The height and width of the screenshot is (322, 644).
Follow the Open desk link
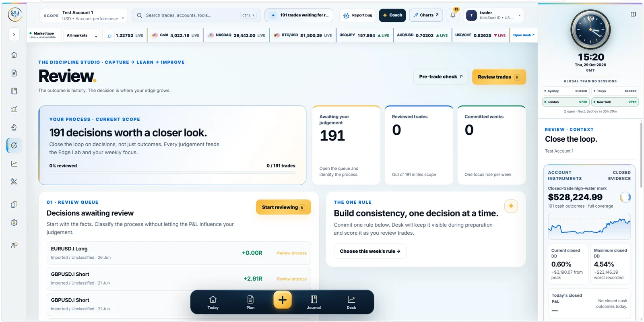click(x=524, y=35)
